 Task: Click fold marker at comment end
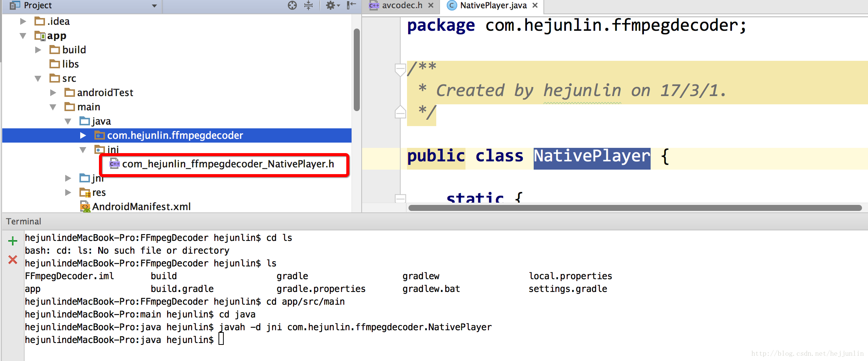[400, 112]
